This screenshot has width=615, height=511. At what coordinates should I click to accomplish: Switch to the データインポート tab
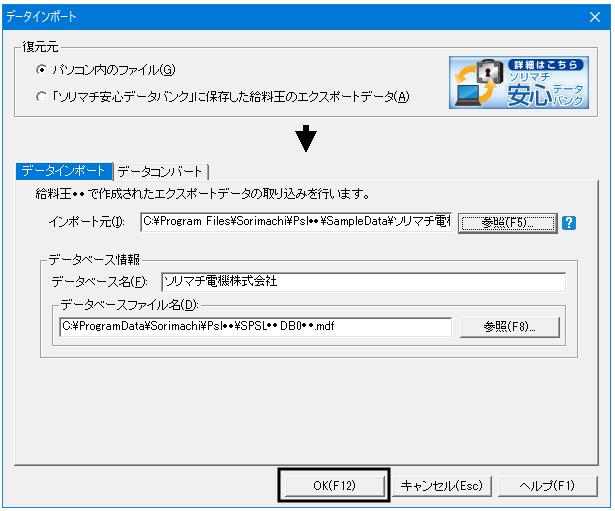(64, 171)
